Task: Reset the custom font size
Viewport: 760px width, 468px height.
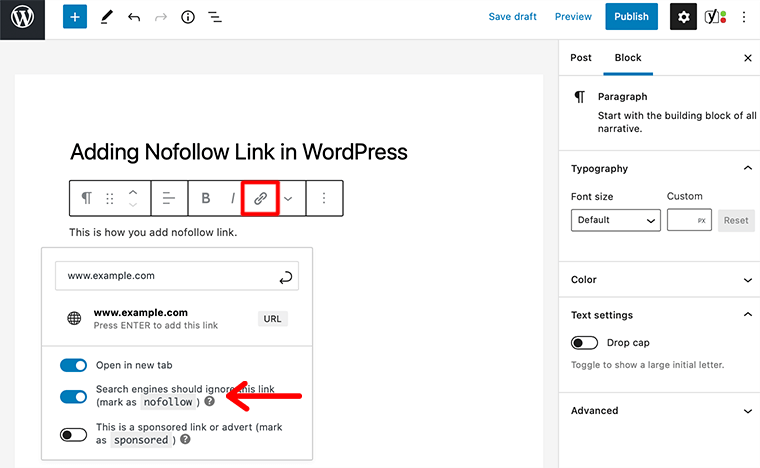Action: 736,220
